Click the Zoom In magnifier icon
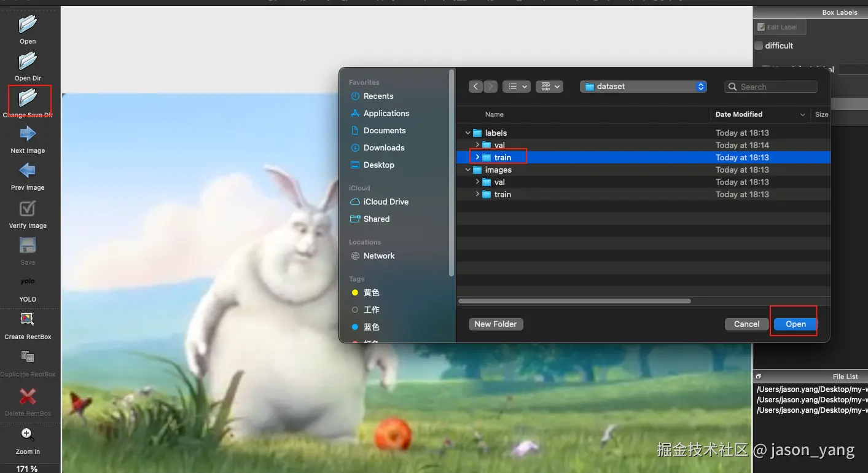Image resolution: width=868 pixels, height=473 pixels. [28, 434]
